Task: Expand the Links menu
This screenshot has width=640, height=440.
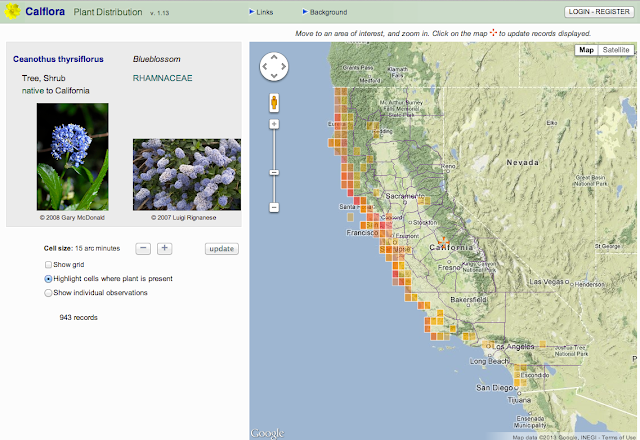Action: point(261,12)
